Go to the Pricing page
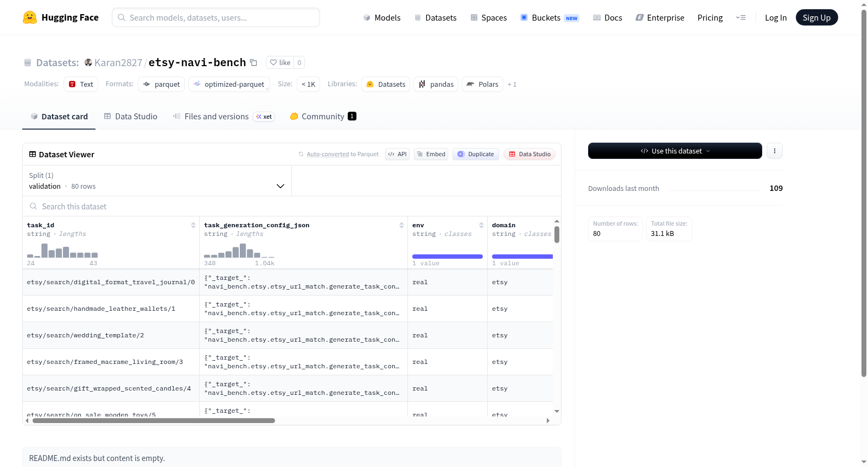Image resolution: width=868 pixels, height=467 pixels. (710, 17)
